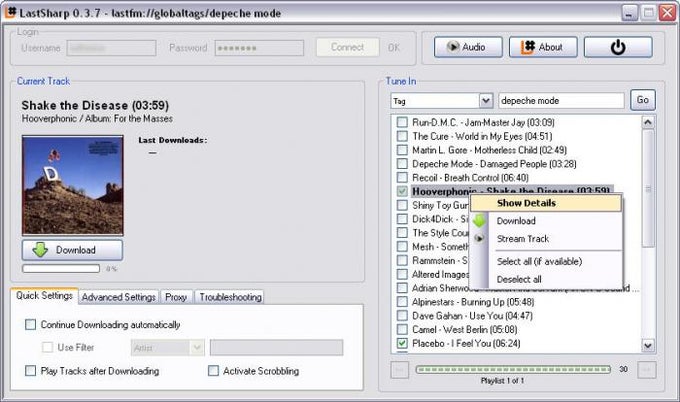Click the track list scroll up arrow

tap(648, 122)
